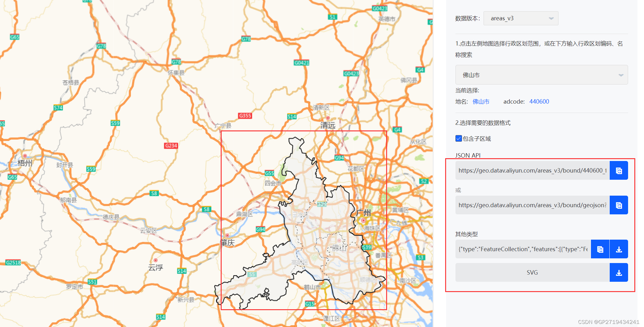The width and height of the screenshot is (644, 327).
Task: Click the 佛山市 place name link
Action: [x=481, y=102]
